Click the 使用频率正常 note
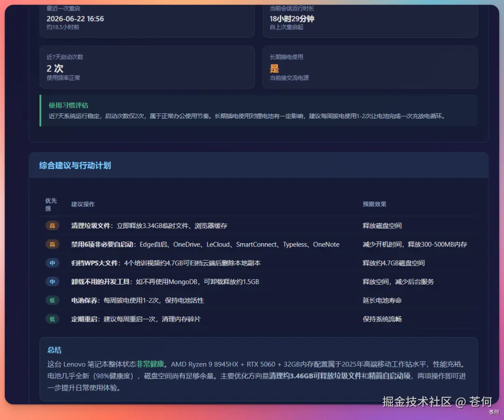The height and width of the screenshot is (420, 504). point(63,78)
